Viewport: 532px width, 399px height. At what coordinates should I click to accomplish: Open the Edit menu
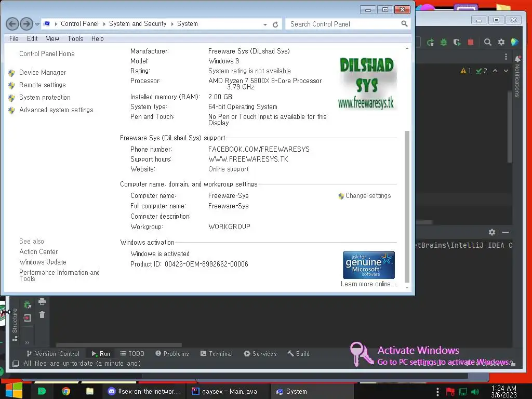pos(32,38)
